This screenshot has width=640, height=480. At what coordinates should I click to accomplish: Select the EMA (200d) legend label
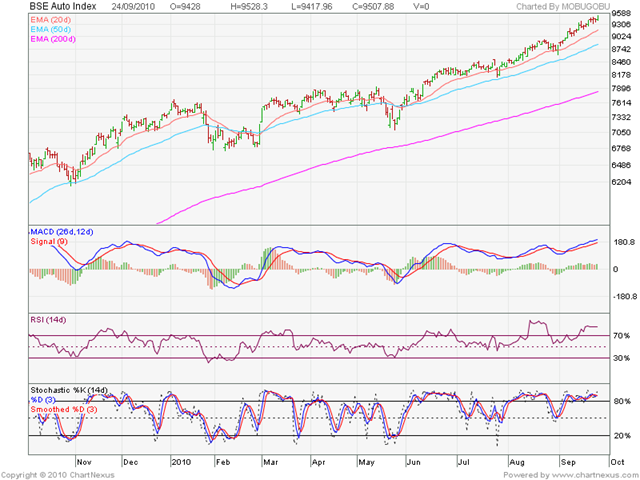[53, 39]
